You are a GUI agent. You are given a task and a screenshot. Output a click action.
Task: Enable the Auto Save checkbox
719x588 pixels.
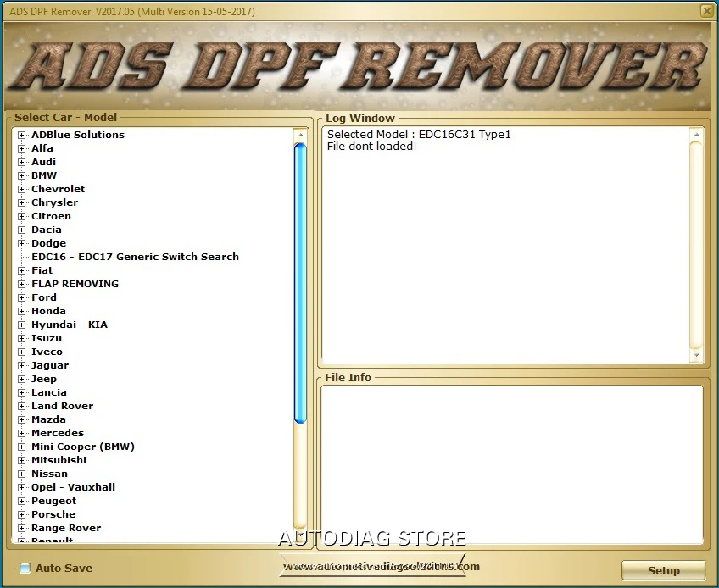pos(25,569)
